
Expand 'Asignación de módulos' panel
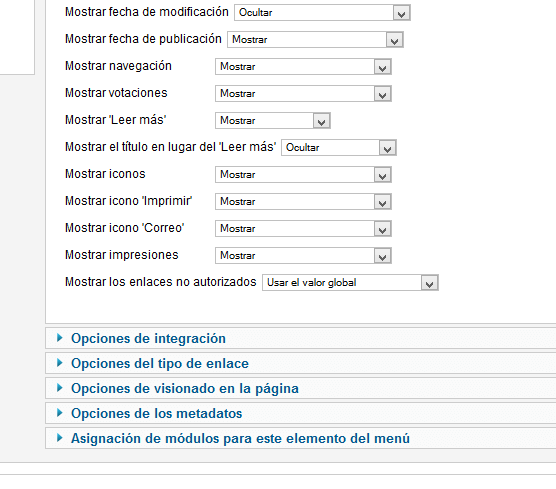point(240,438)
